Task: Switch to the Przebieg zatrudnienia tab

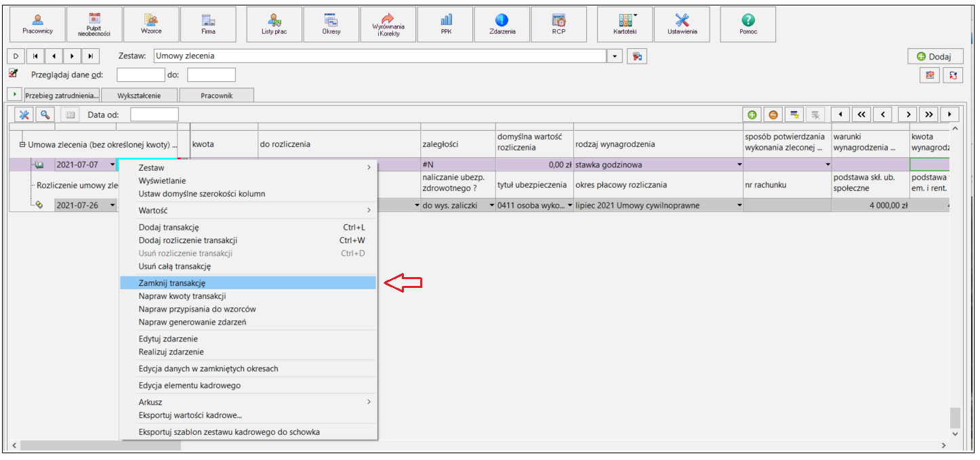Action: (62, 96)
